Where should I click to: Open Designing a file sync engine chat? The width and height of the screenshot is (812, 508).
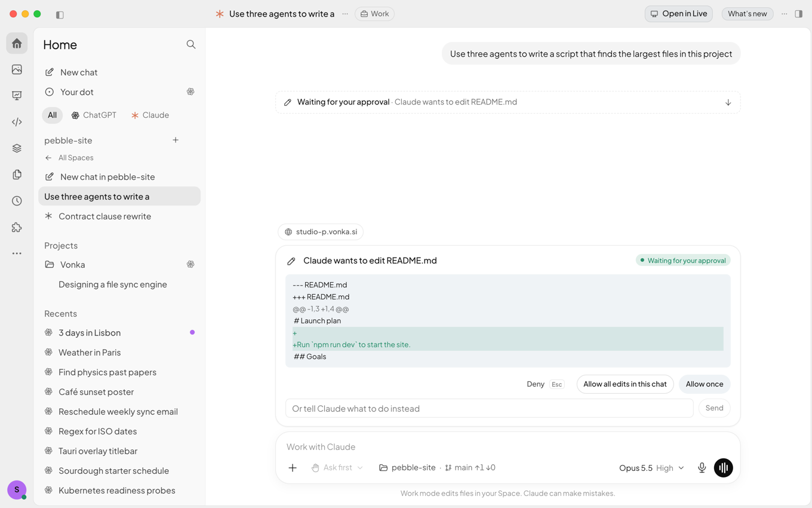[119, 284]
